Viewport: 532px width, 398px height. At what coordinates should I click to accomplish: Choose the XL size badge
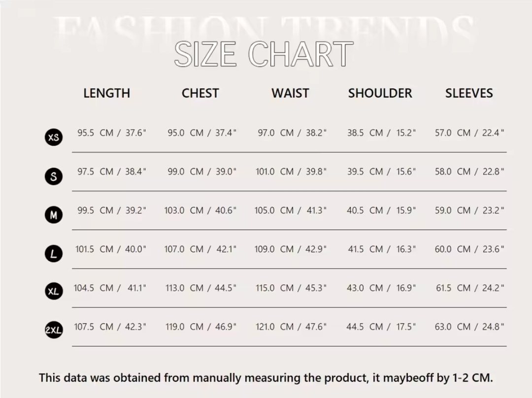54,292
